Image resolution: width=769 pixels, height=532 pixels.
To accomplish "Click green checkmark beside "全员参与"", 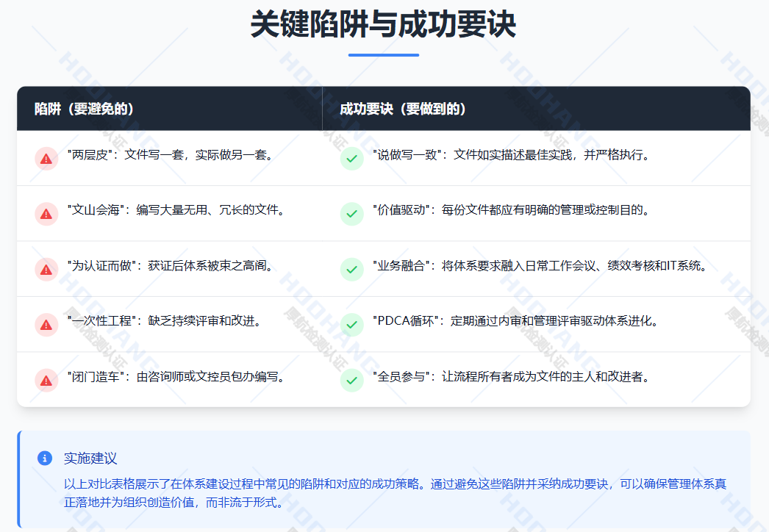I will click(x=352, y=380).
